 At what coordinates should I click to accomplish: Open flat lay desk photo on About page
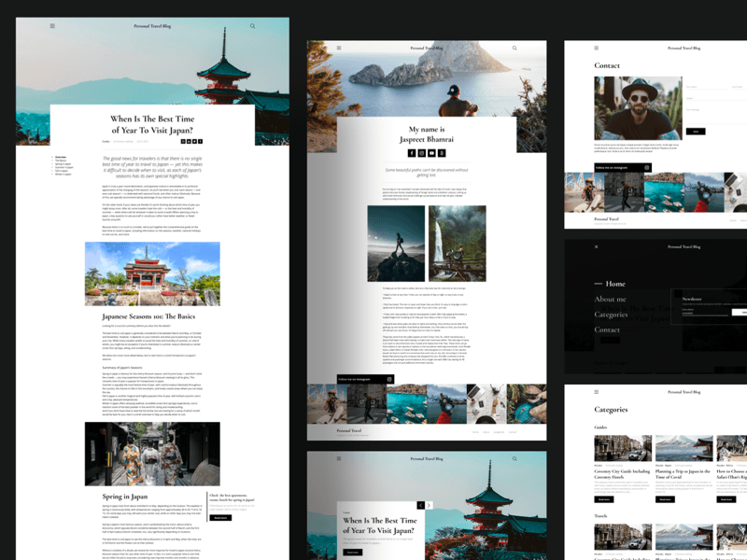486,404
